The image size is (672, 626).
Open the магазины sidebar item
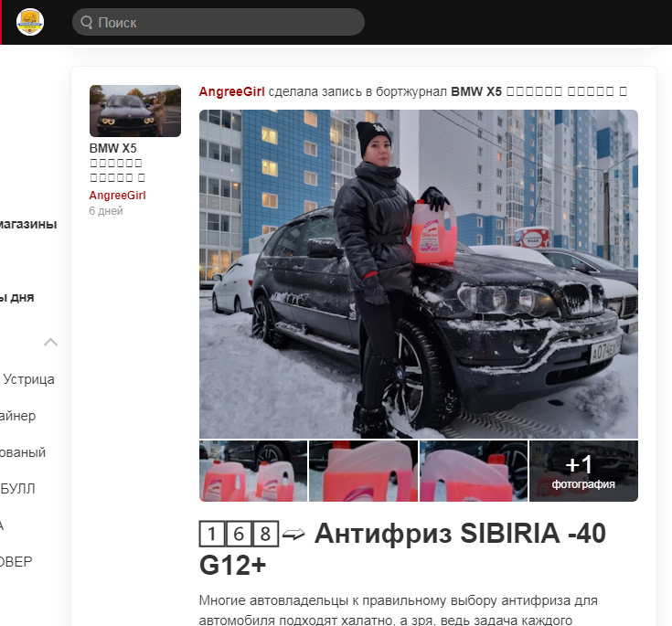point(28,224)
